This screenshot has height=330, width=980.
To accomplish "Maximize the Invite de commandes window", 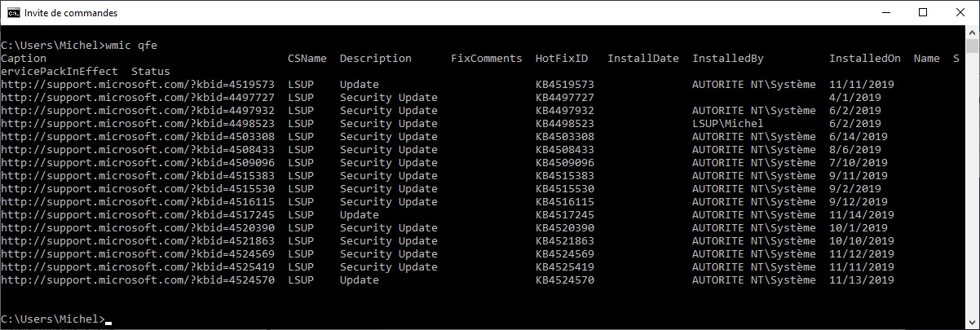I will (x=923, y=13).
